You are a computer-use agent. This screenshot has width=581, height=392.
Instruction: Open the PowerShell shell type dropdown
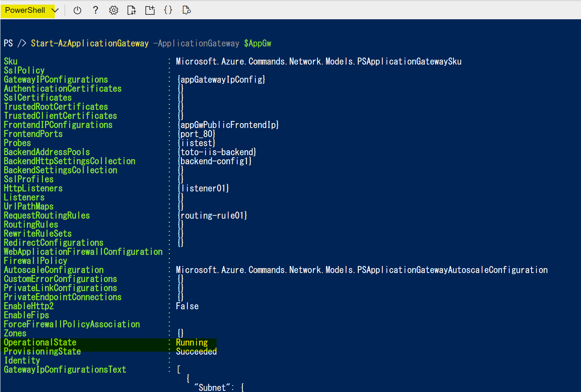(31, 10)
